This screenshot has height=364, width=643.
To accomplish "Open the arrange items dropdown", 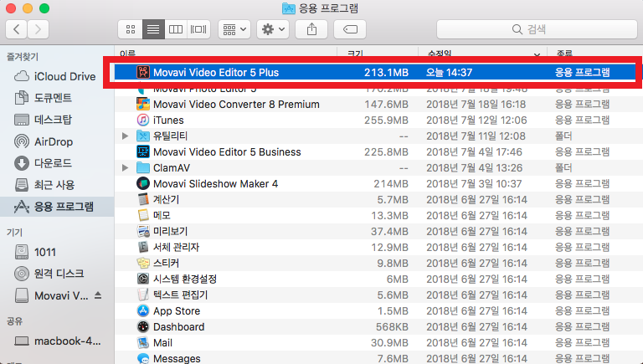I will coord(234,29).
